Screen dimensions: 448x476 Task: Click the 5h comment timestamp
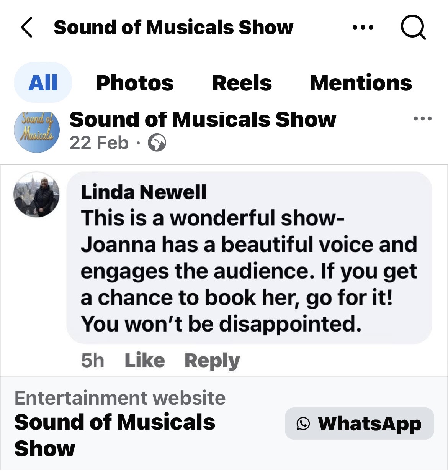[92, 361]
